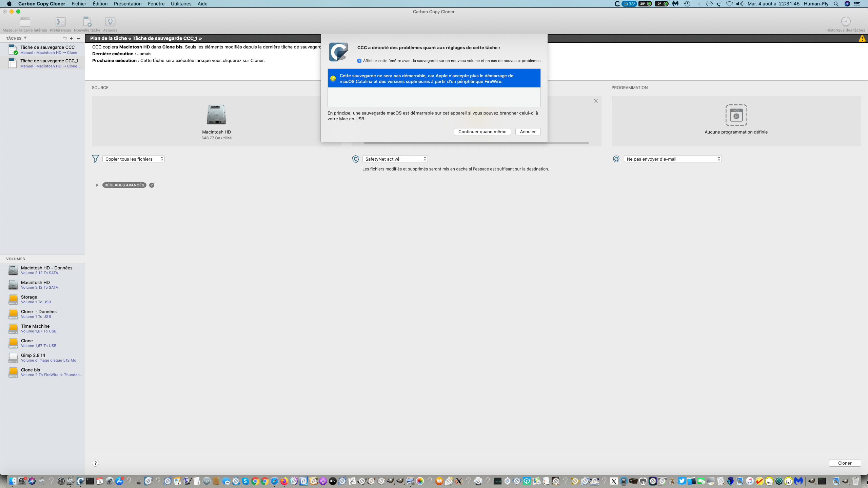Select the Storage volume

coord(42,299)
